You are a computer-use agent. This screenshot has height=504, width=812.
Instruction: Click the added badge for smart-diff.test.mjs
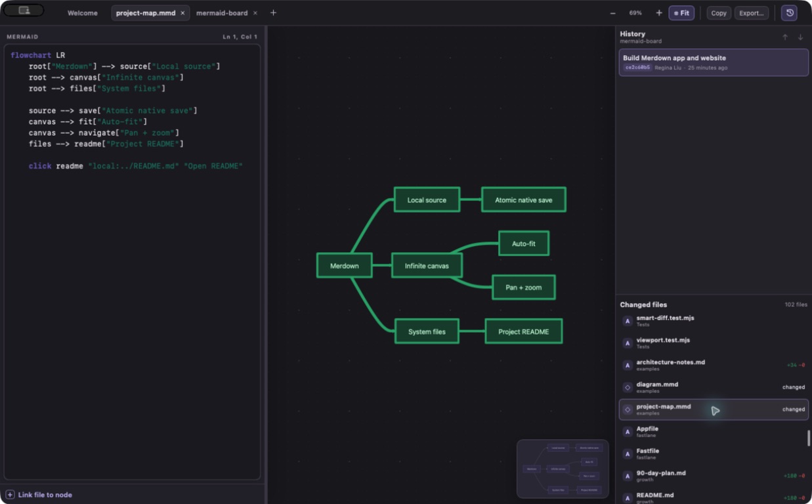point(628,321)
